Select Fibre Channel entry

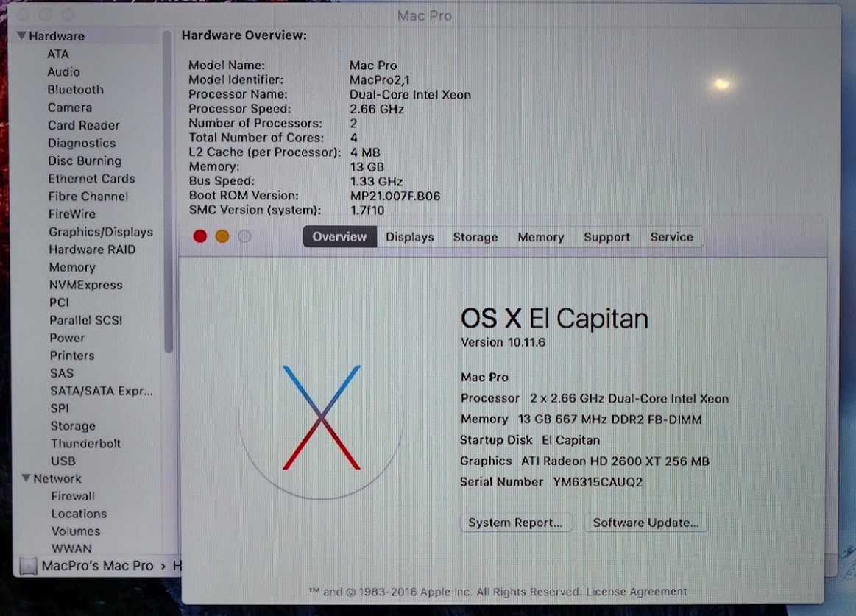tap(88, 196)
